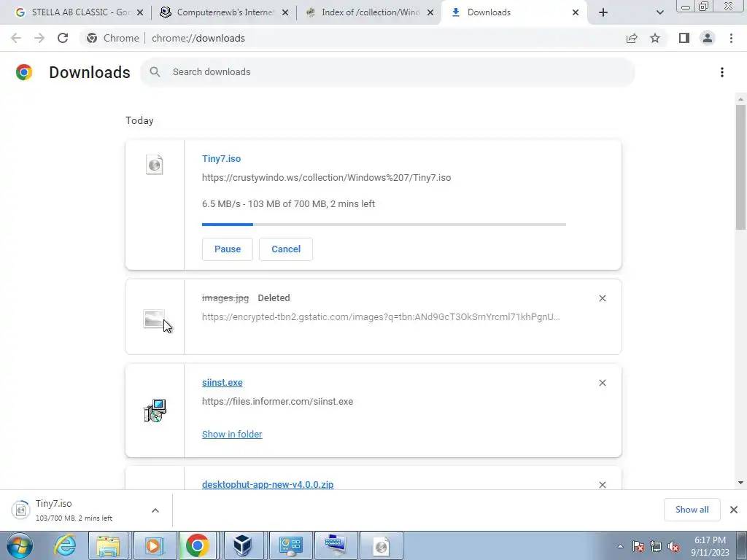Open the Tiny7.iso file link
The height and width of the screenshot is (560, 747).
(221, 158)
